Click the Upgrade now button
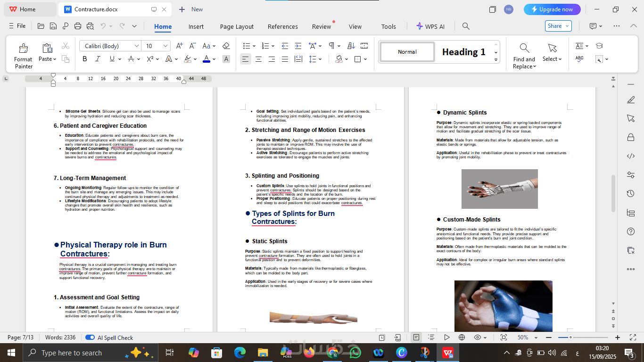This screenshot has width=644, height=362. 552,9
